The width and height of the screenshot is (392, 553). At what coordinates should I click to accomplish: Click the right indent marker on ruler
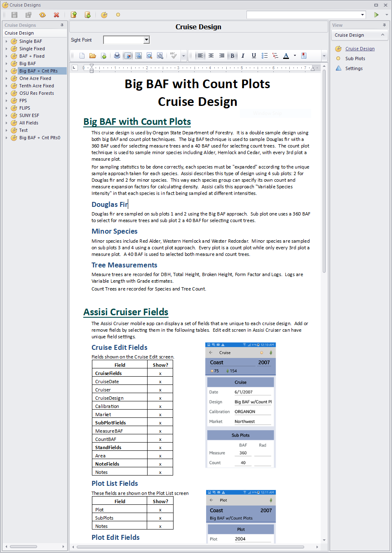point(312,69)
